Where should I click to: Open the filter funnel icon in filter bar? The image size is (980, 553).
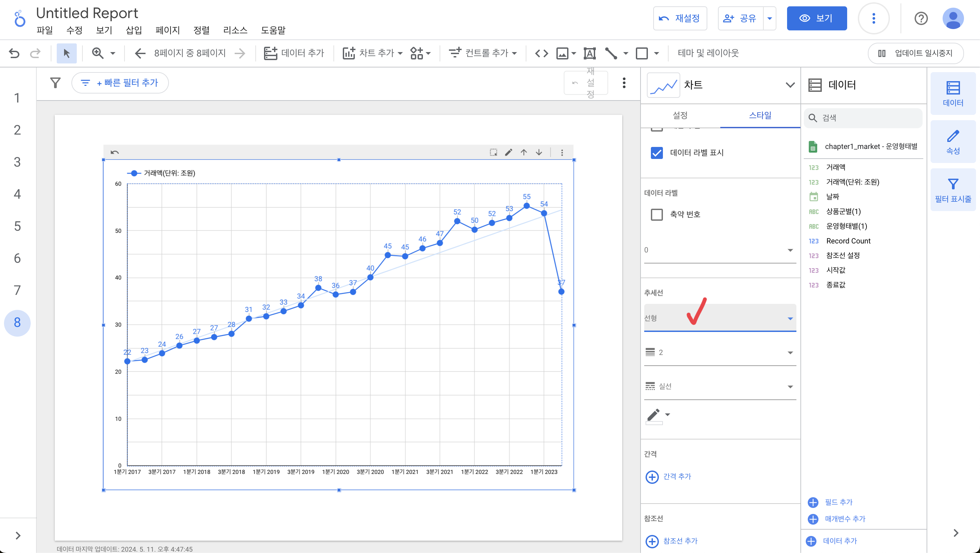(x=55, y=82)
